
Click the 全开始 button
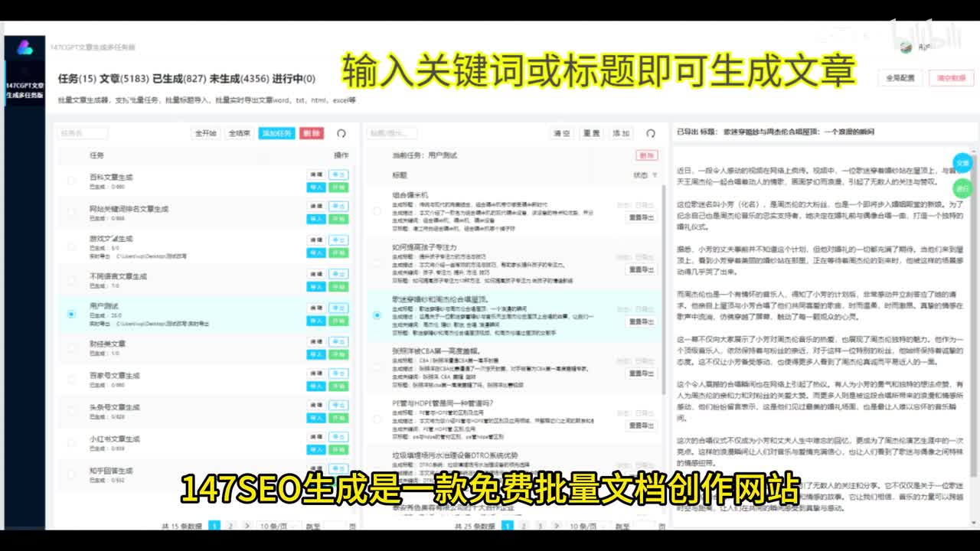coord(206,133)
